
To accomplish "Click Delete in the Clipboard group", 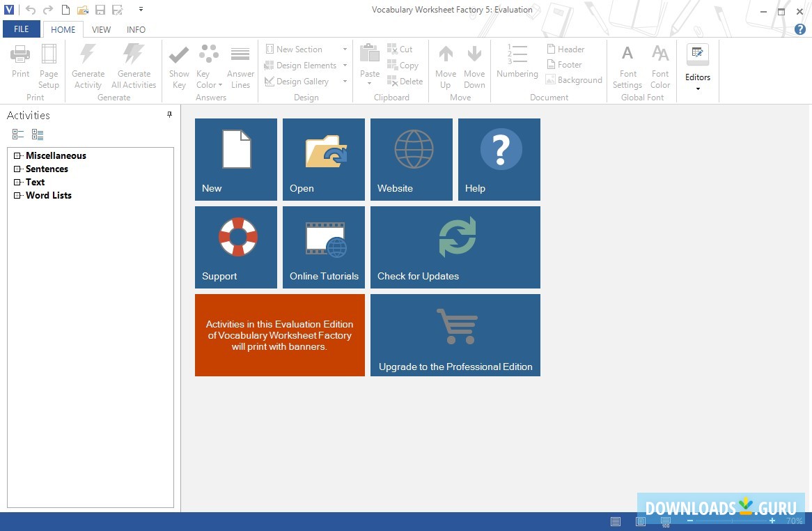I will pyautogui.click(x=405, y=82).
